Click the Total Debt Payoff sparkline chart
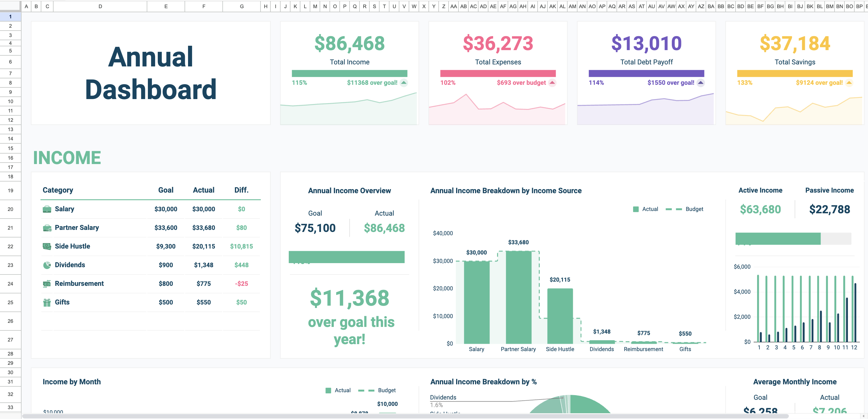868x419 pixels. coord(645,109)
